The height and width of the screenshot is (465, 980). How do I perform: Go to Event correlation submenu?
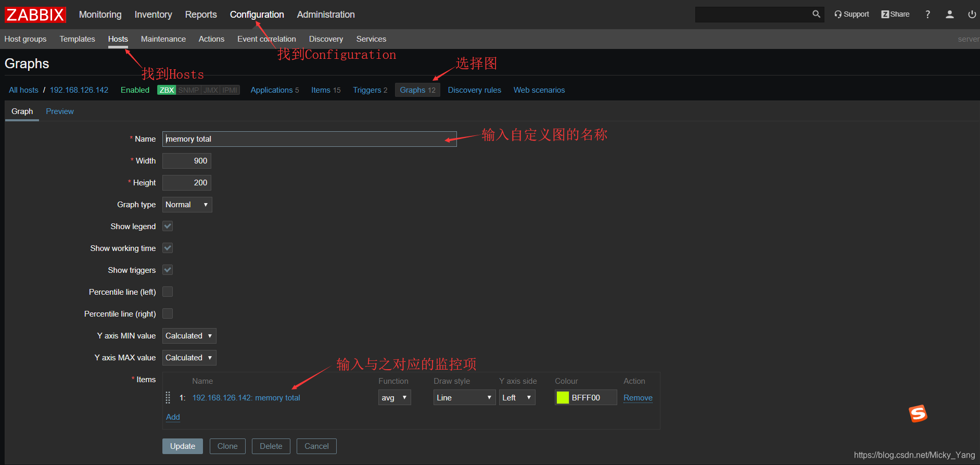coord(266,39)
